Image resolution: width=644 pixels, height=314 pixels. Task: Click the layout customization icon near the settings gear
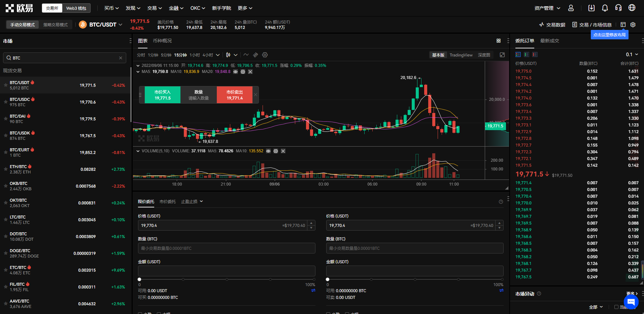click(x=623, y=25)
